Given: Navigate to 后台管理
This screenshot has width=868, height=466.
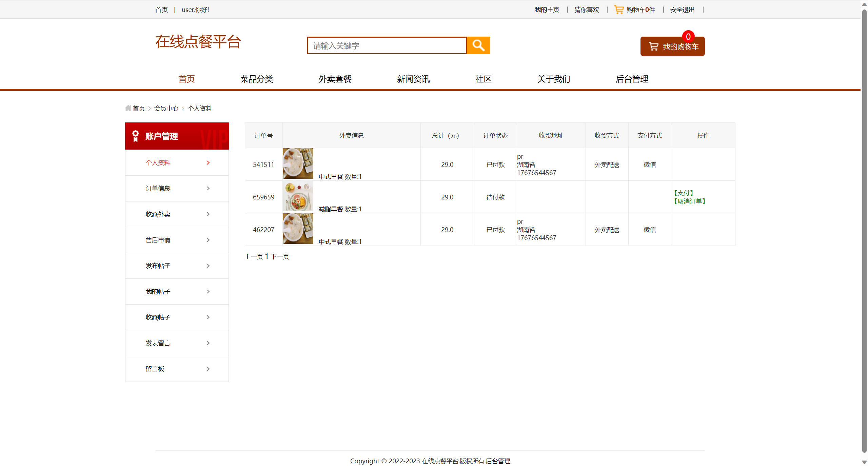Looking at the screenshot, I should [632, 79].
